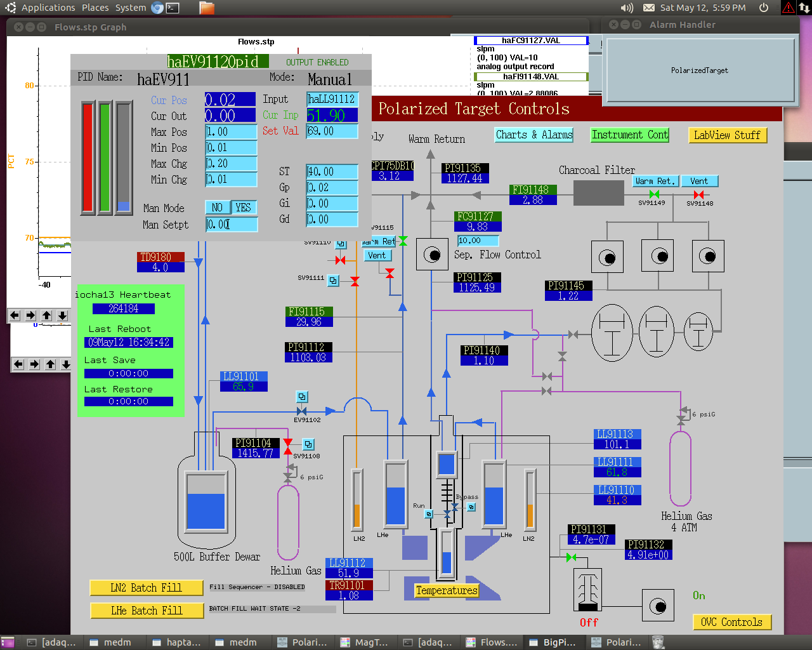812x650 pixels.
Task: Open the Charts & Alarms button
Action: (534, 135)
